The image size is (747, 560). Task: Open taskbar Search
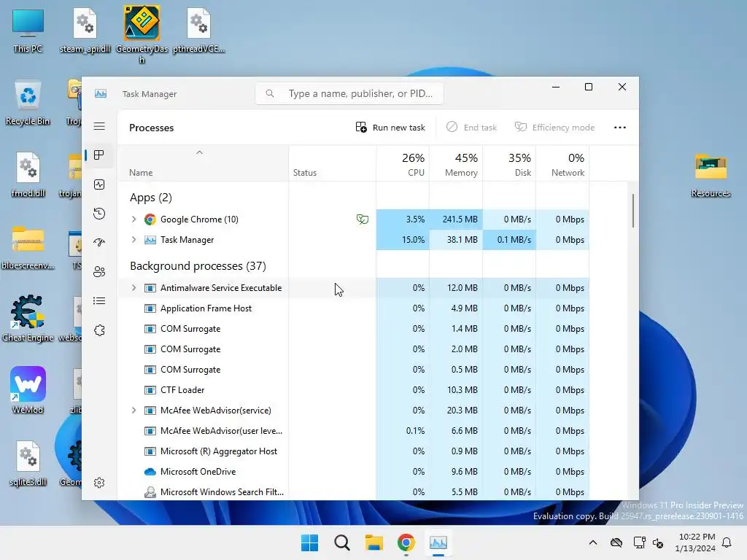(x=341, y=542)
